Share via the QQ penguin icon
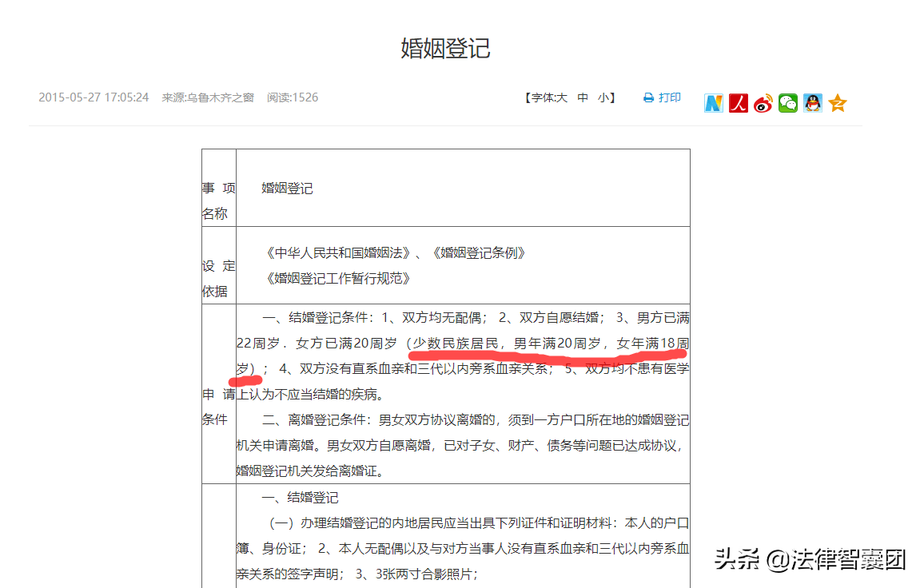Image resolution: width=924 pixels, height=588 pixels. tap(812, 102)
